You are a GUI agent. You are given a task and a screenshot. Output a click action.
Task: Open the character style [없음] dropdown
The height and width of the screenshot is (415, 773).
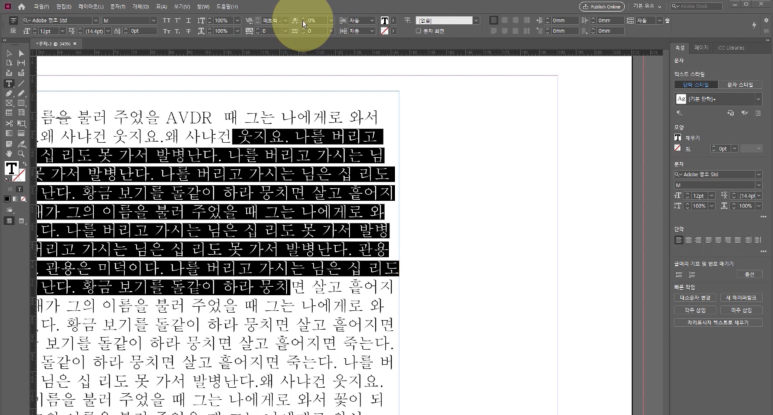tap(476, 21)
